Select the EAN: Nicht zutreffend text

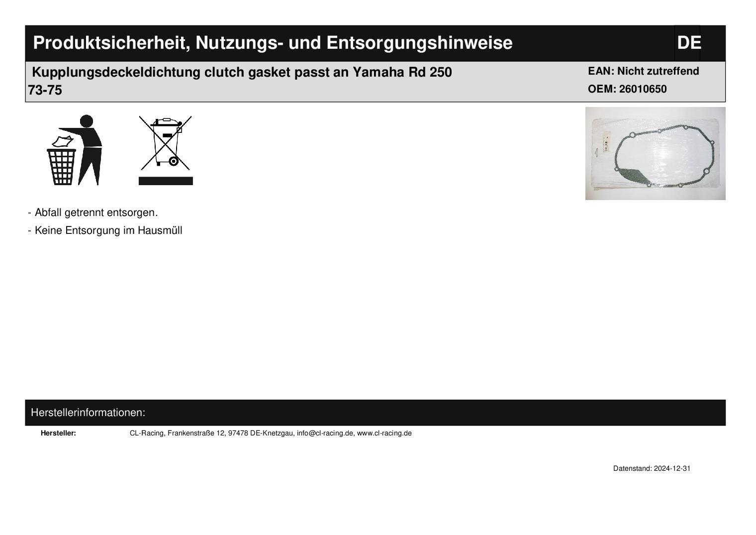coord(644,71)
